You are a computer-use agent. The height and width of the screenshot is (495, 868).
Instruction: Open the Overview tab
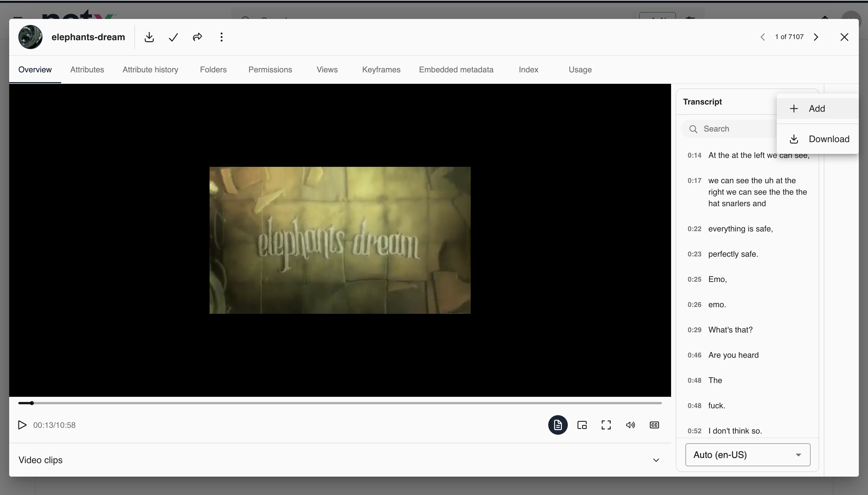[35, 70]
